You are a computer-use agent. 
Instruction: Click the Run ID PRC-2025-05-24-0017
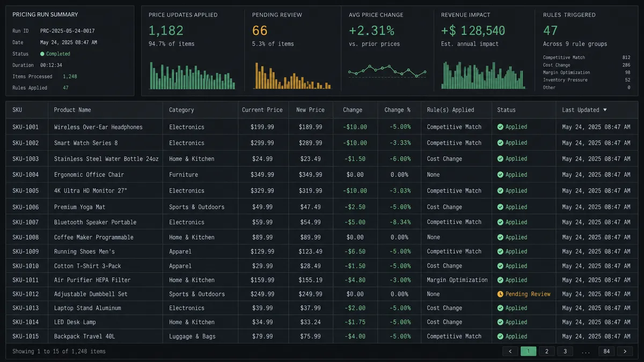pyautogui.click(x=68, y=31)
